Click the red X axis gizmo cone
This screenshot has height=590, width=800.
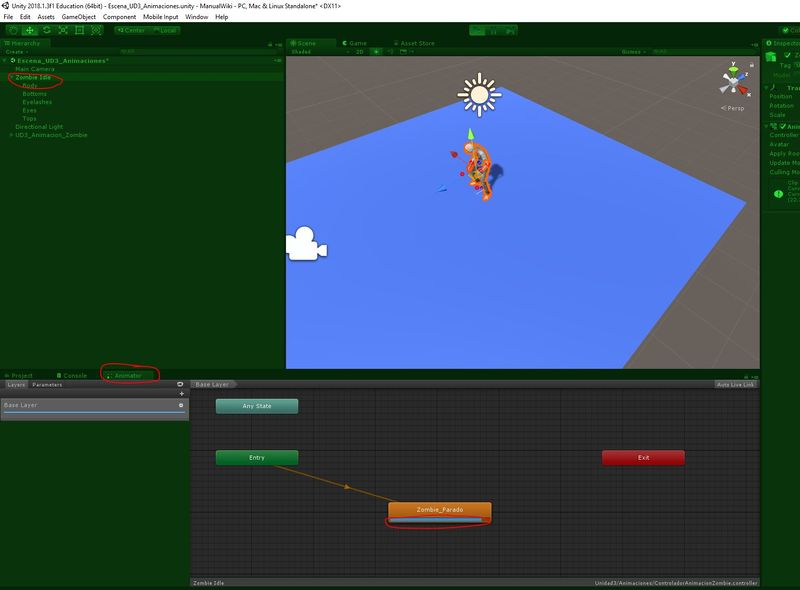(744, 91)
